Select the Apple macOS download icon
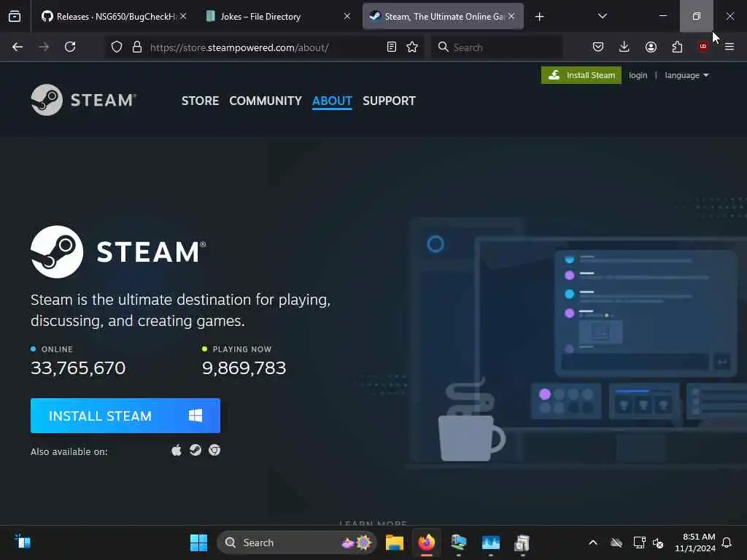The image size is (747, 560). [177, 451]
